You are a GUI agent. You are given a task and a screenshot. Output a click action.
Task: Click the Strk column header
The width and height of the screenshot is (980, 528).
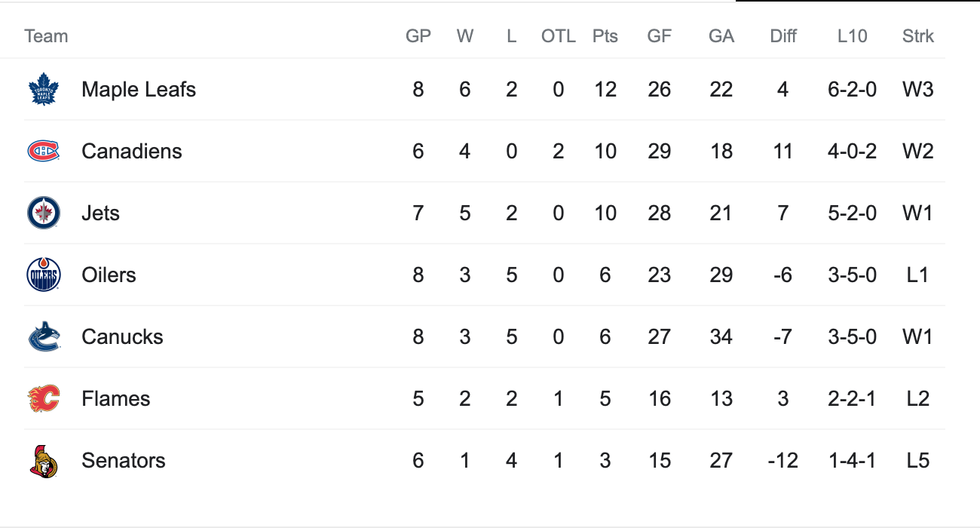click(918, 36)
